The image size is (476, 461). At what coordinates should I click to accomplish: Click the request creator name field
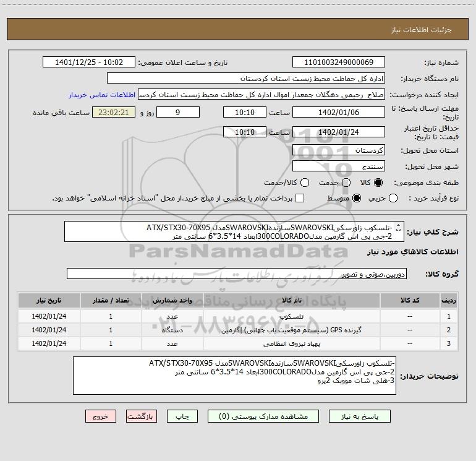[x=261, y=94]
